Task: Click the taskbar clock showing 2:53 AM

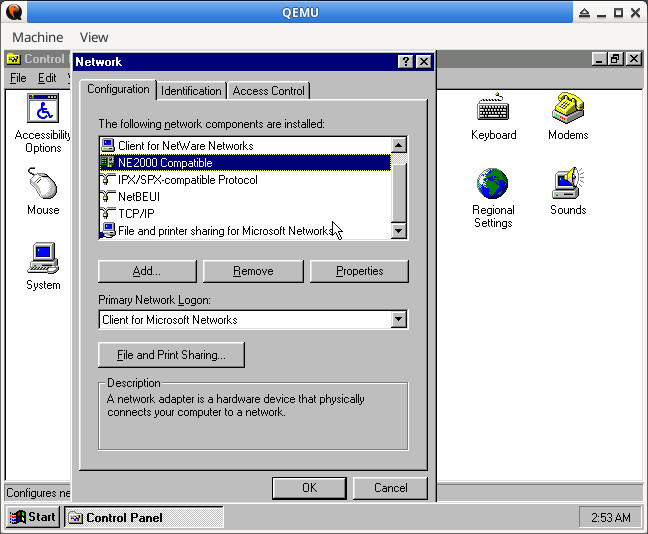Action: click(611, 517)
